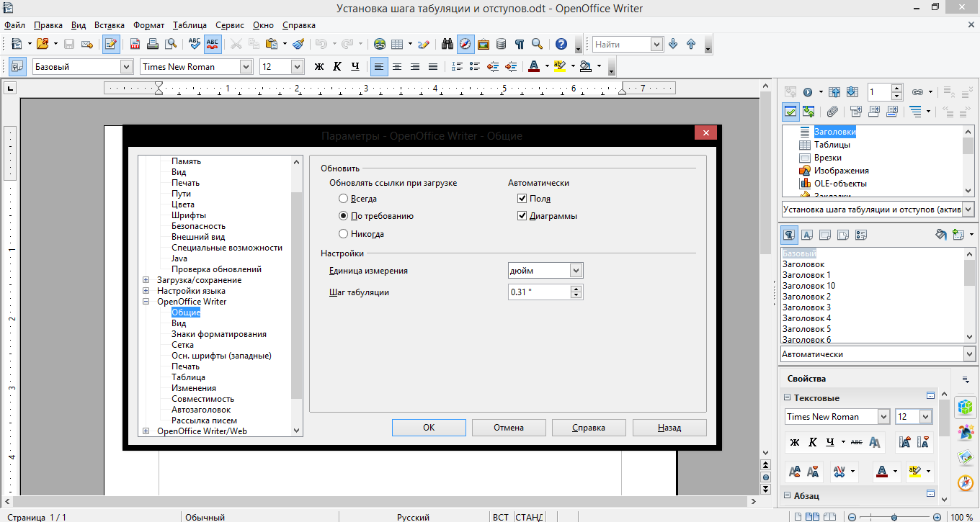The image size is (980, 522).
Task: Click the Назад button
Action: 669,428
